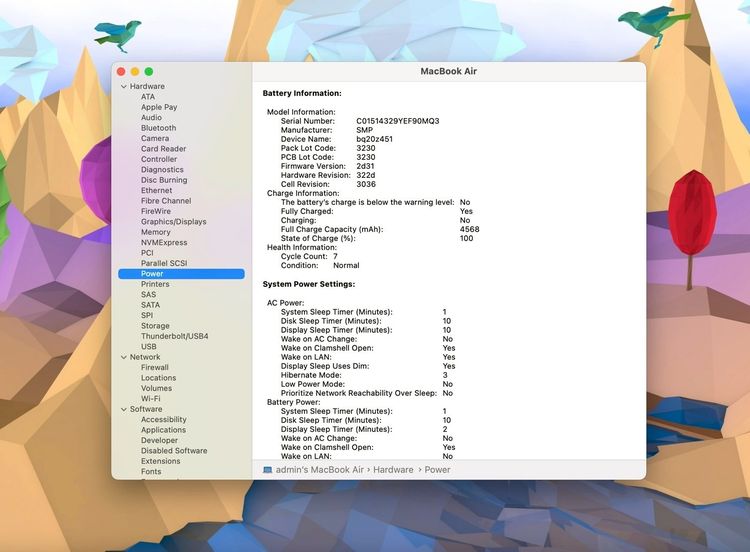Collapse the Network section chevron
The width and height of the screenshot is (750, 552).
124,357
